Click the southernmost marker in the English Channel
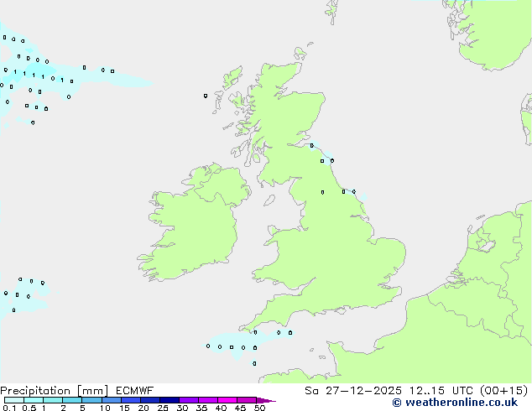The width and height of the screenshot is (532, 411). [254, 363]
